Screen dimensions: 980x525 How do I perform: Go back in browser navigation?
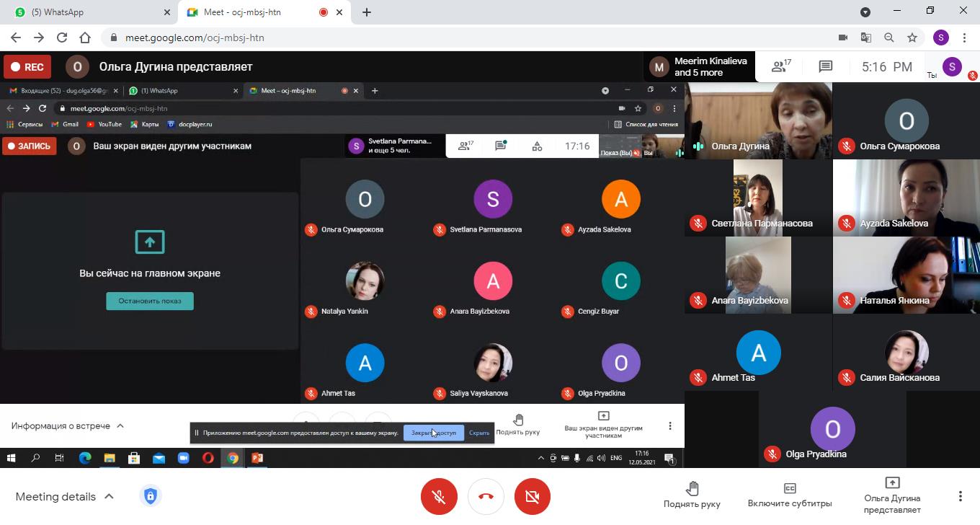tap(16, 37)
